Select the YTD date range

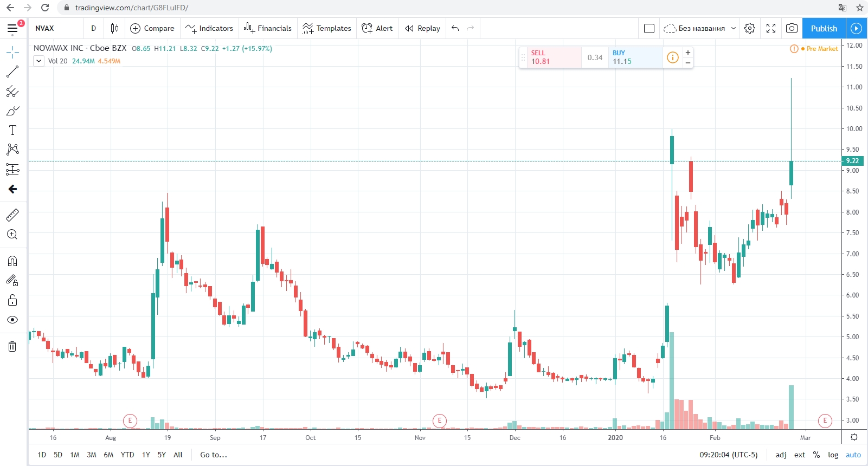tap(127, 455)
